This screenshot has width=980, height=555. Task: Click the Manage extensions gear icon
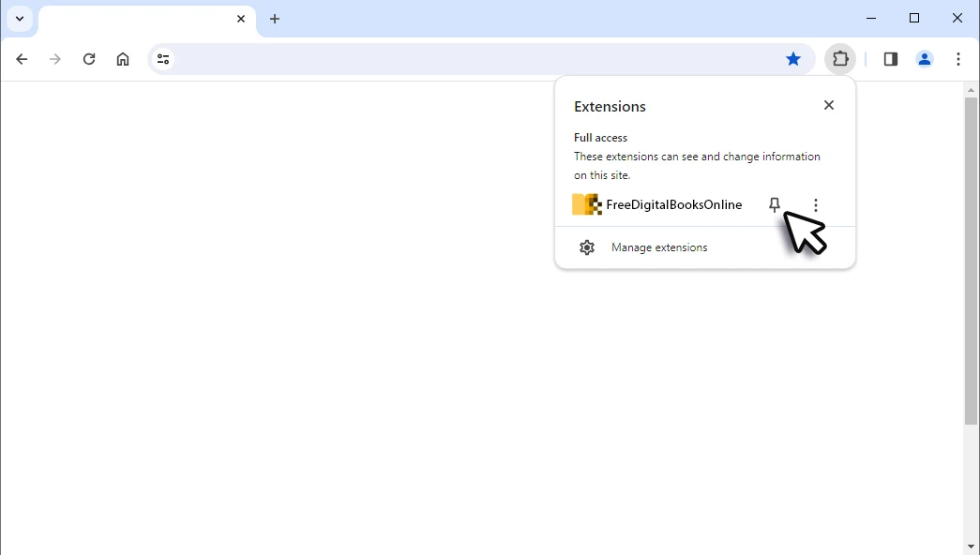click(587, 247)
